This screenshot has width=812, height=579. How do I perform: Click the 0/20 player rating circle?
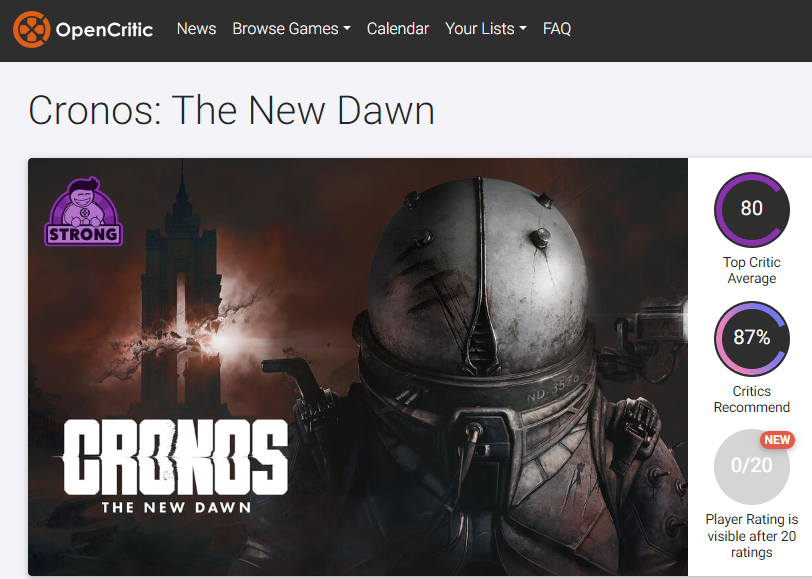point(751,467)
